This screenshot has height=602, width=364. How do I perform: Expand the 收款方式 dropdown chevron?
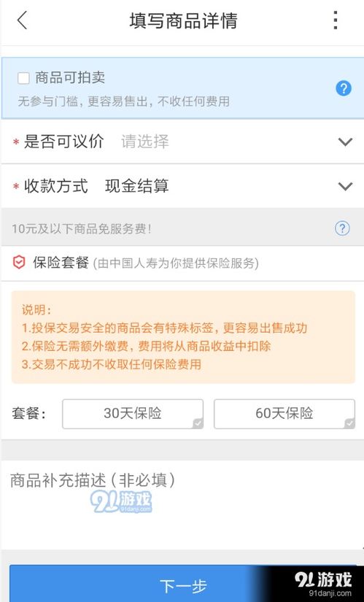pyautogui.click(x=345, y=187)
